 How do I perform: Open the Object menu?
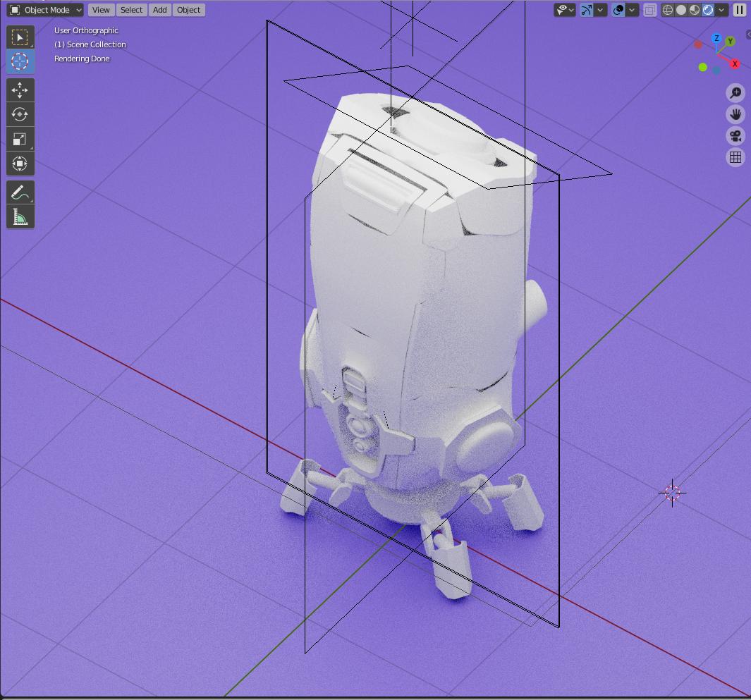[x=189, y=10]
